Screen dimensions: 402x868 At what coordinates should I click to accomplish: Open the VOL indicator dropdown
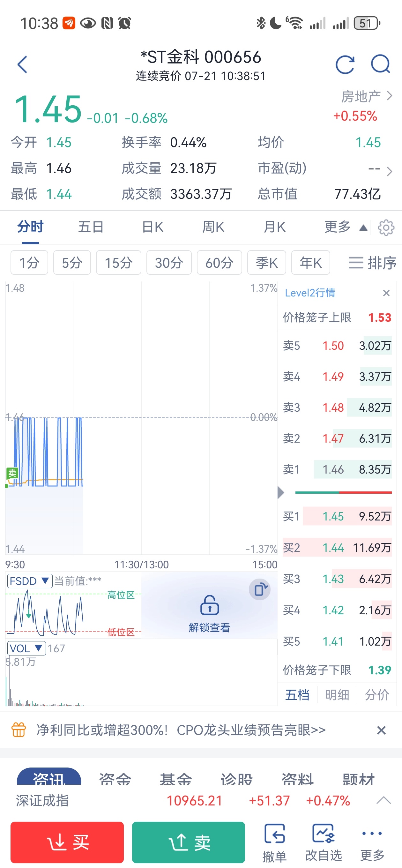click(26, 648)
